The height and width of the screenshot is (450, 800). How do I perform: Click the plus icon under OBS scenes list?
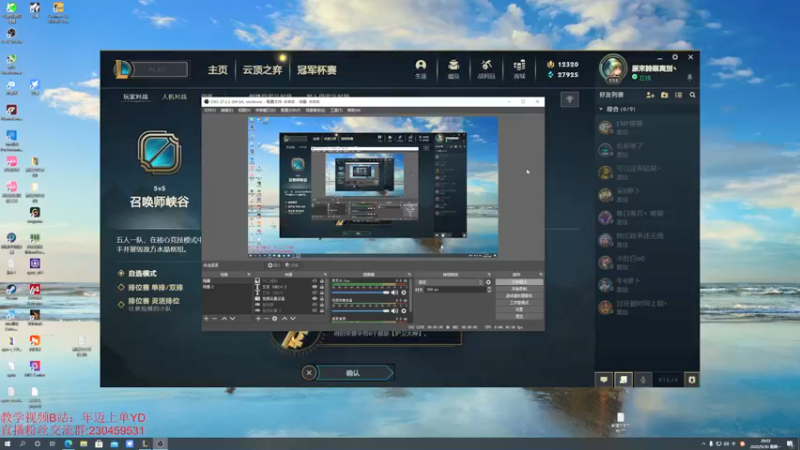[206, 318]
